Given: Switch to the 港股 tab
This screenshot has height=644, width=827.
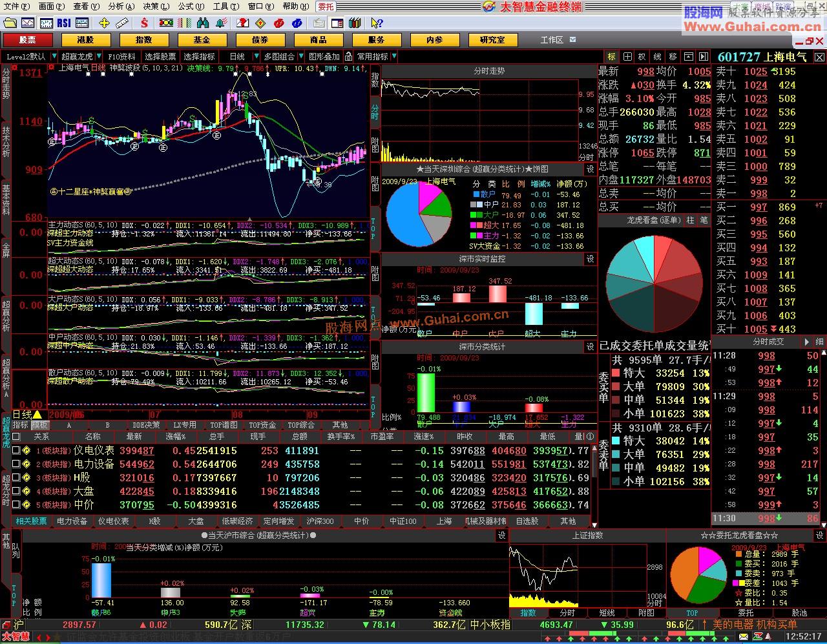Looking at the screenshot, I should click(85, 39).
